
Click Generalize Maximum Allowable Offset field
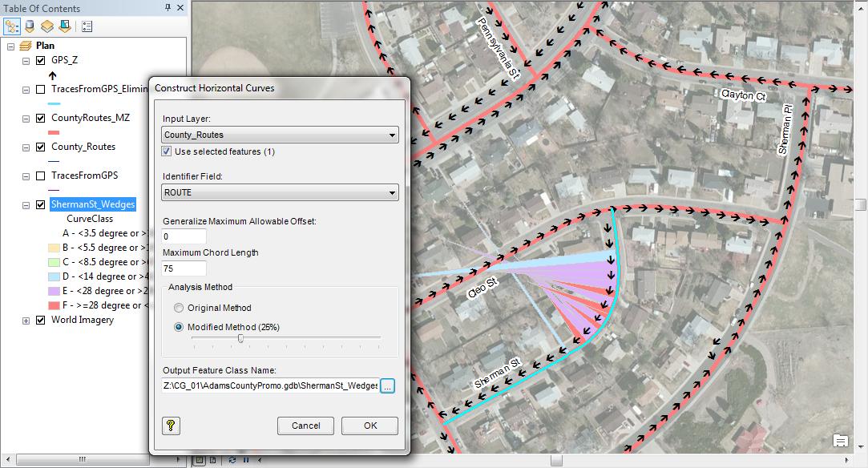[184, 236]
